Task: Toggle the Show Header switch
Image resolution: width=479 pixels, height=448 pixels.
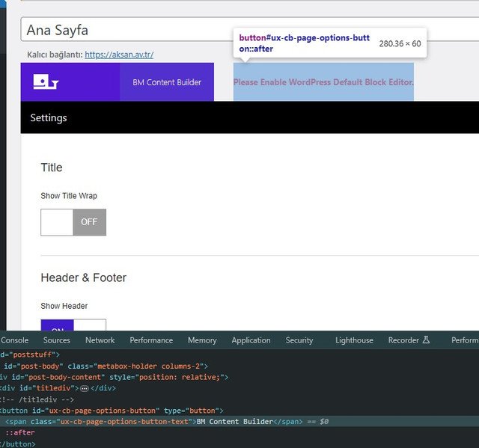Action: [73, 325]
